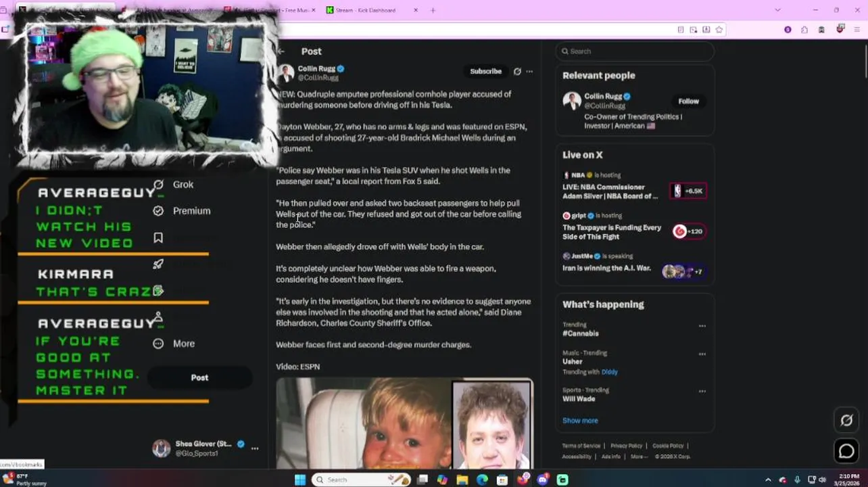
Task: Open the Firefox hamburger menu
Action: (x=858, y=30)
